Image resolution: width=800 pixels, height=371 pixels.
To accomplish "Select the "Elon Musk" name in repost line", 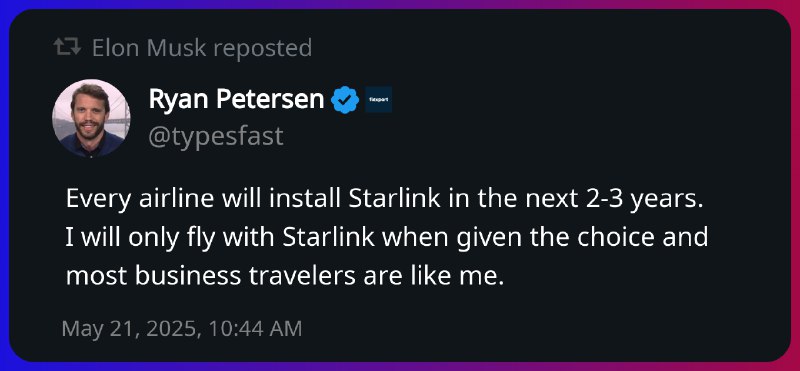I will coord(149,48).
